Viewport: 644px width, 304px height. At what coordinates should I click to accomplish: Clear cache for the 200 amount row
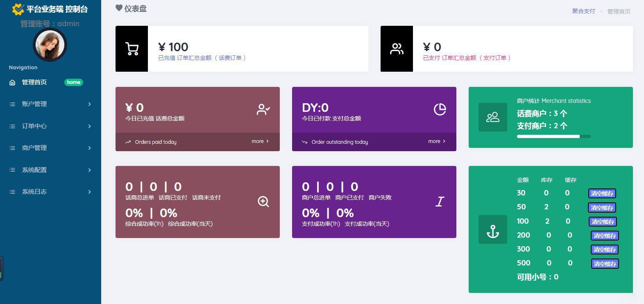605,236
